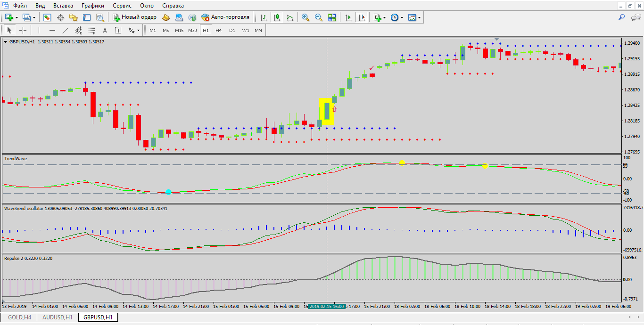Viewport: 644px width, 325px height.
Task: Select the text label 'A' tool
Action: pyautogui.click(x=105, y=30)
